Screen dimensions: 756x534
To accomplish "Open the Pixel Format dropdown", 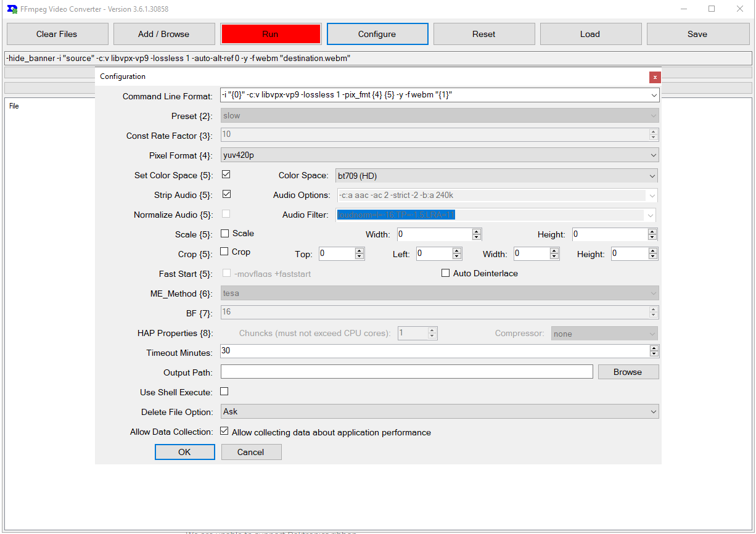I will click(652, 155).
